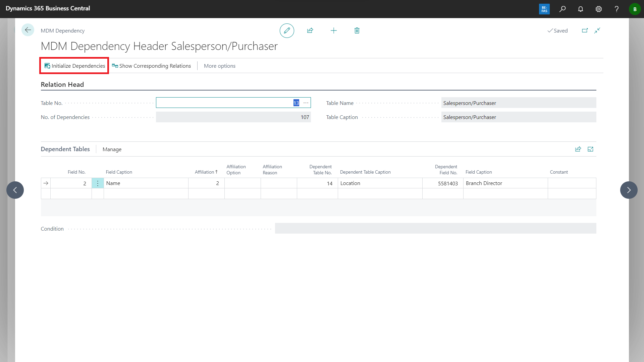The image size is (644, 362).
Task: Click Dependent Table No. column header
Action: (321, 170)
